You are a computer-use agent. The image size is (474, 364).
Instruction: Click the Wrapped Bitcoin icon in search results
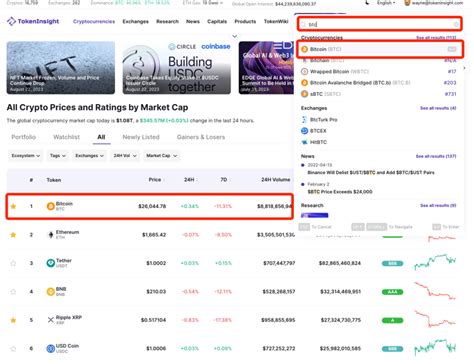[x=304, y=71]
